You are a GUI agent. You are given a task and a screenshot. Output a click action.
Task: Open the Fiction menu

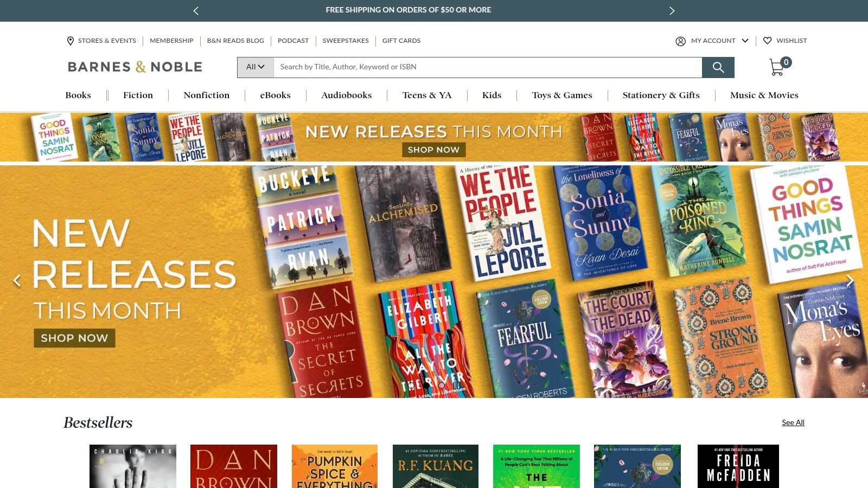tap(138, 95)
